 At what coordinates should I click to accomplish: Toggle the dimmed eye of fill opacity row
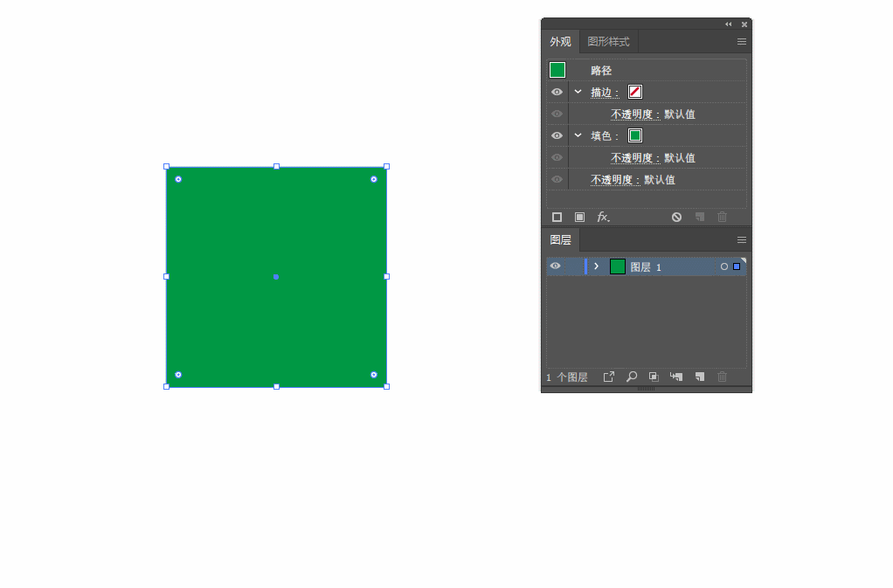[557, 157]
